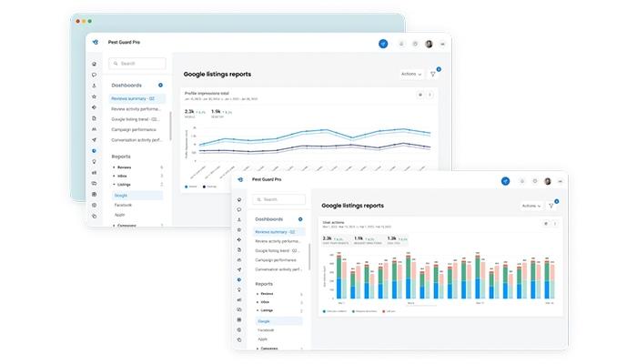
Task: Click the star reviews icon in line-chart window sidebar
Action: point(95,96)
